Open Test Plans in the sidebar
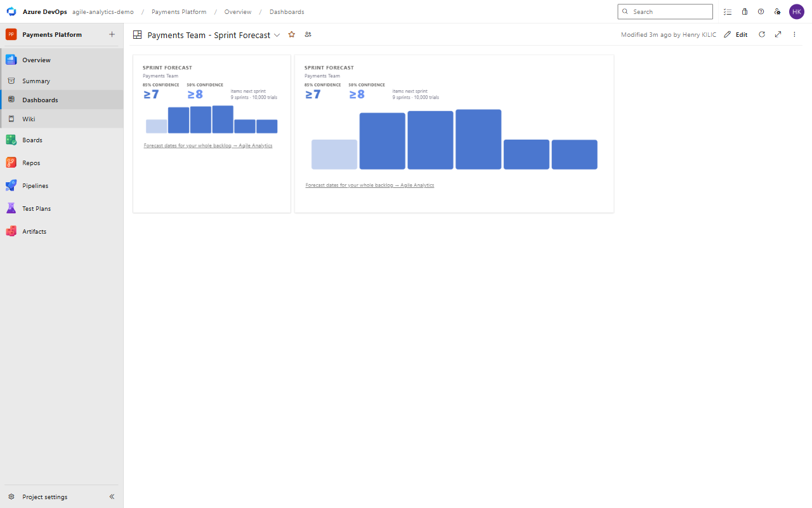The height and width of the screenshot is (508, 812). click(62, 208)
